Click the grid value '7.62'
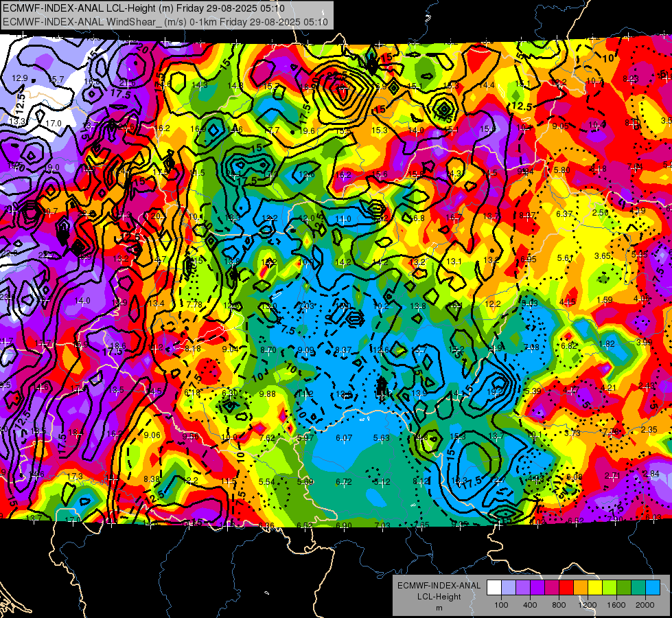 268,438
